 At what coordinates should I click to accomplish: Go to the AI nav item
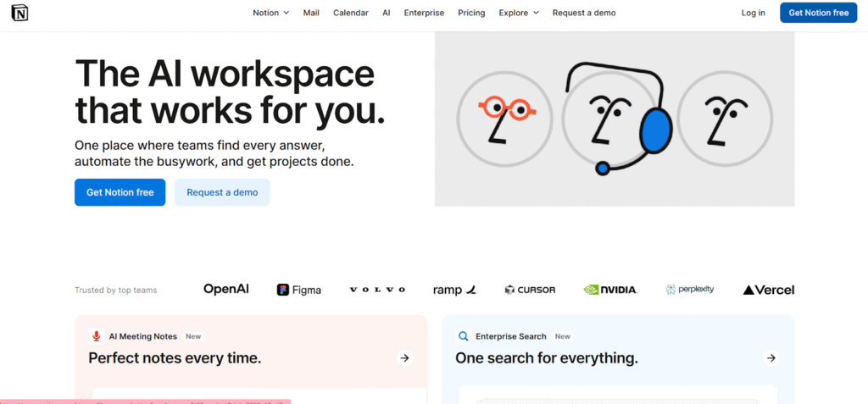pos(387,13)
